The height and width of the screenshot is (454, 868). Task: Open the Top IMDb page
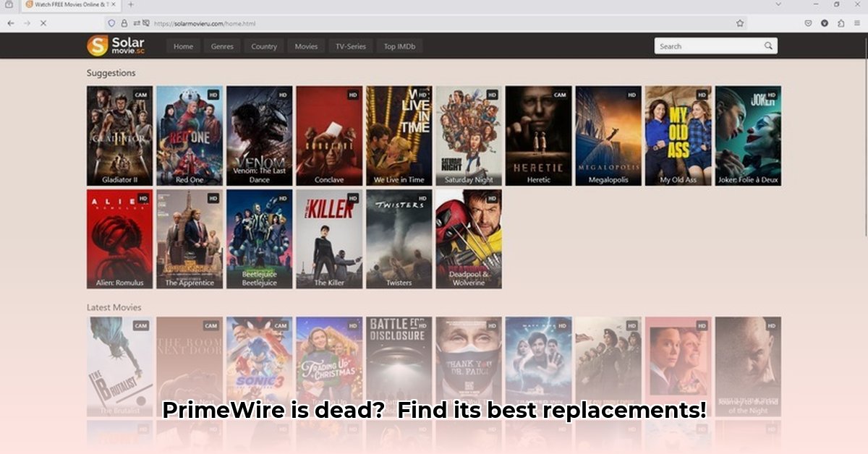coord(399,46)
